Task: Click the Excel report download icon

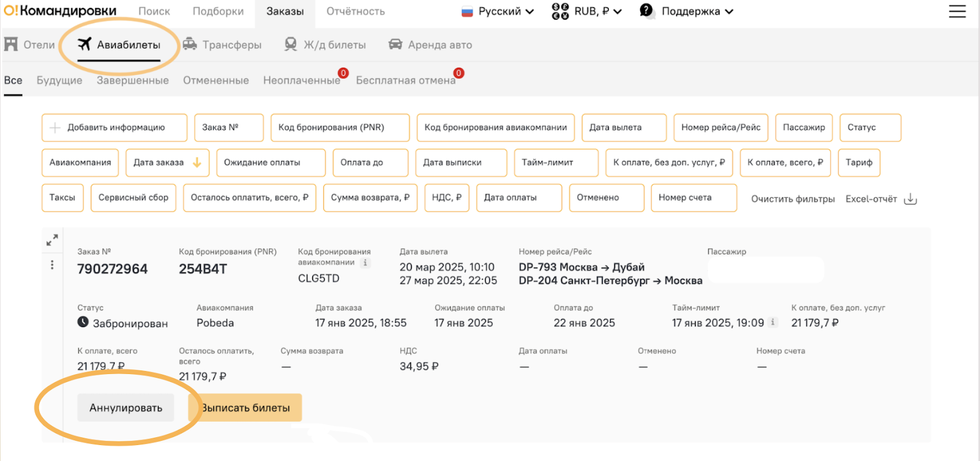Action: [911, 199]
